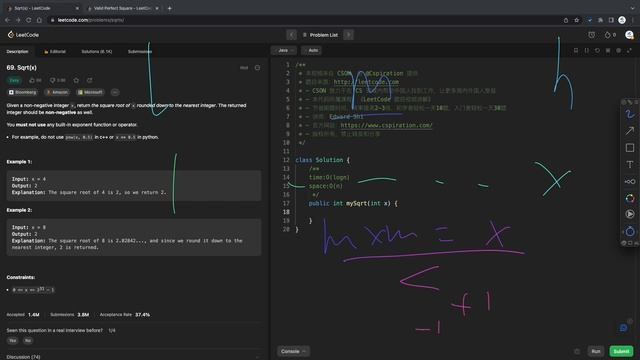Open the browser side panel icon
The width and height of the screenshot is (640, 360).
click(611, 20)
